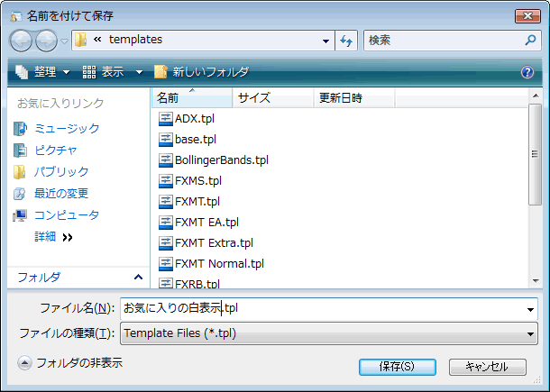Click the file list scrollbar thumb
Image resolution: width=550 pixels, height=392 pixels.
point(536,154)
